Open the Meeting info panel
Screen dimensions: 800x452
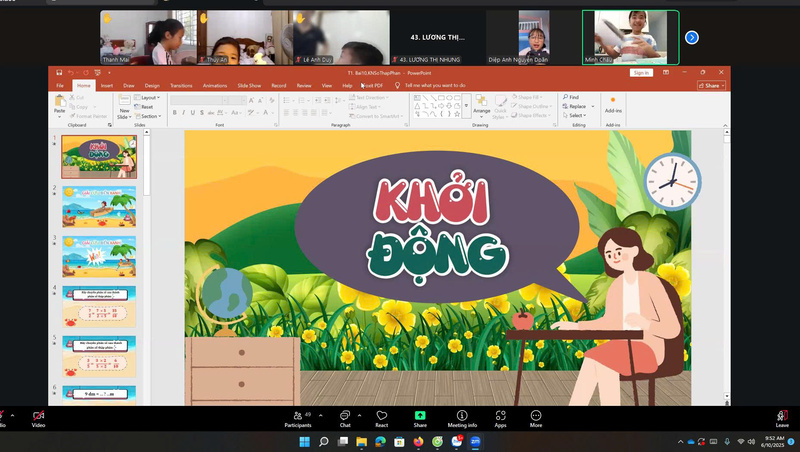click(462, 415)
